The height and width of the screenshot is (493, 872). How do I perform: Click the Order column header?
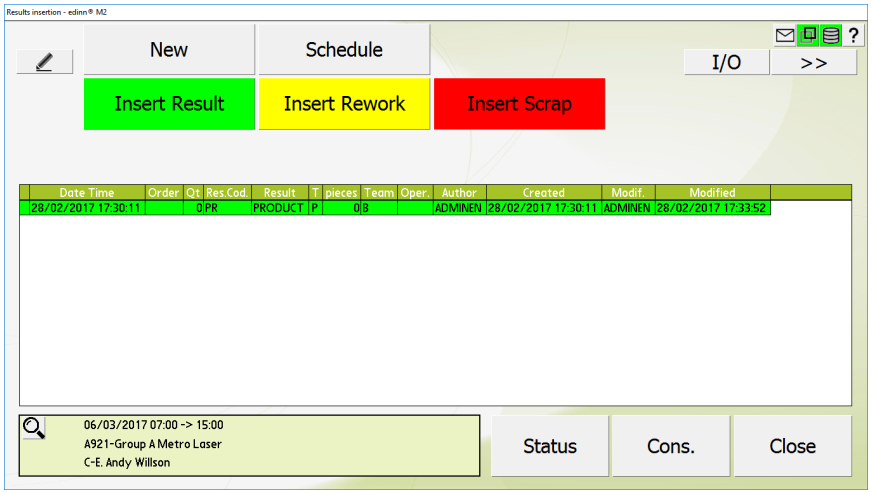tap(164, 193)
